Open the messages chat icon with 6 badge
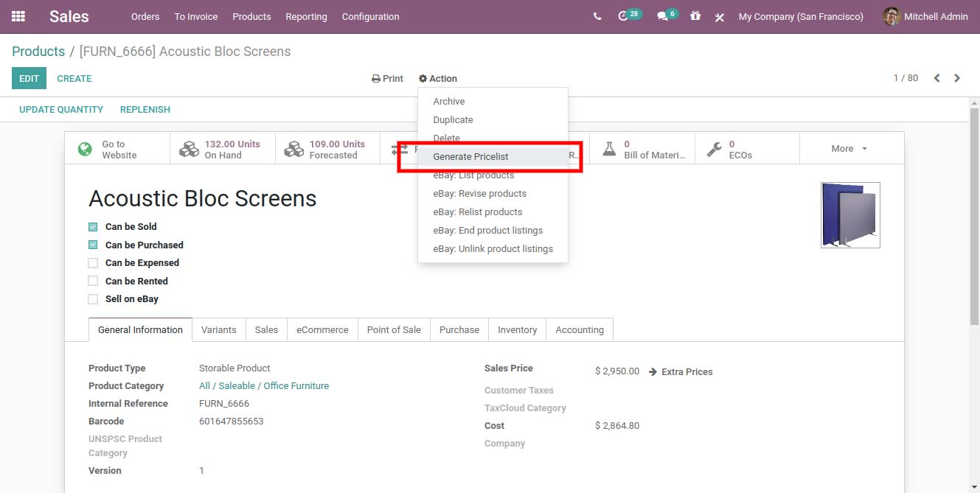The width and height of the screenshot is (980, 493). pos(667,15)
